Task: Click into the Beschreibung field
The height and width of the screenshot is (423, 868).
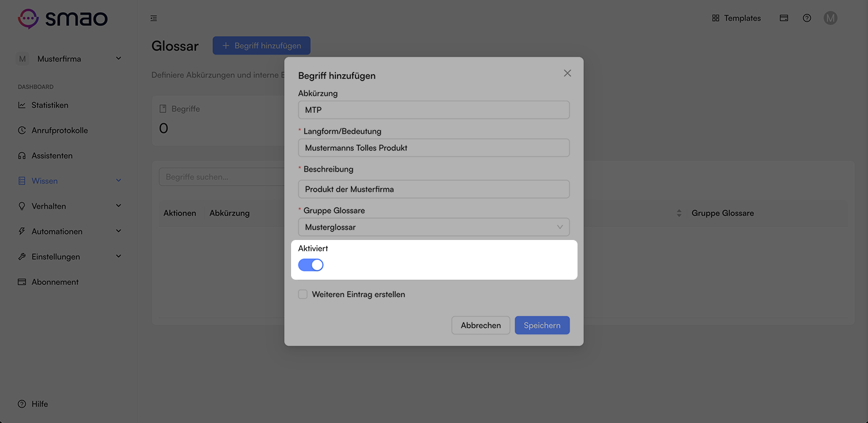Action: click(x=434, y=189)
